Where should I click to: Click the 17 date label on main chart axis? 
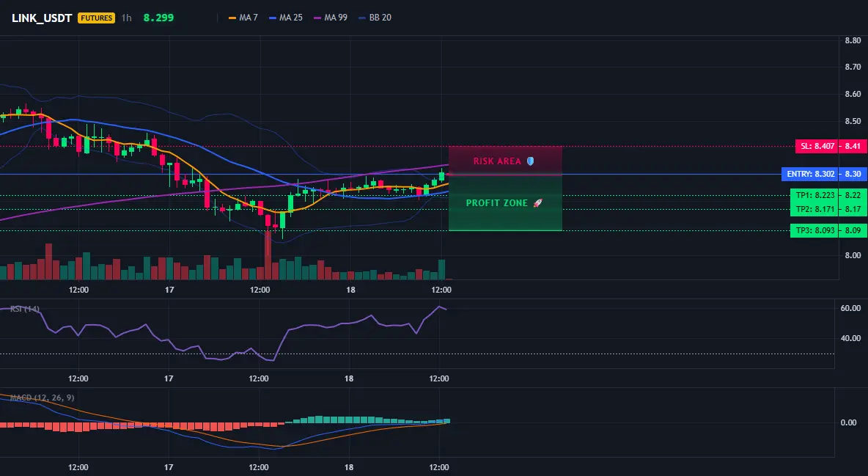(169, 290)
